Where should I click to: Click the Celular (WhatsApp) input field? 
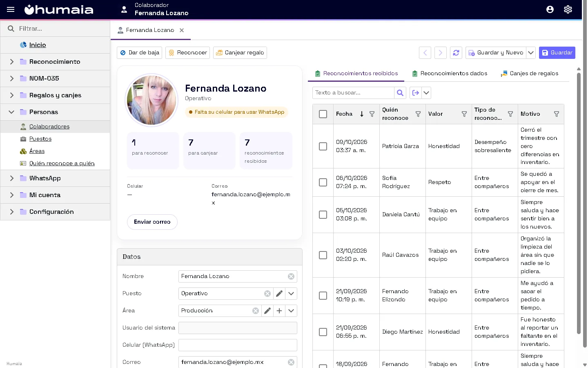tap(238, 345)
